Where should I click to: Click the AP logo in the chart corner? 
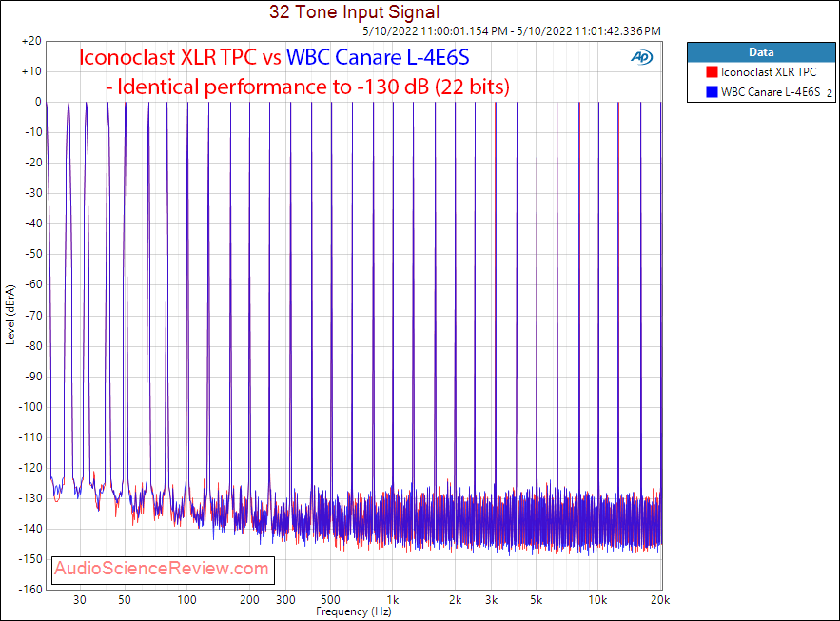[x=641, y=57]
